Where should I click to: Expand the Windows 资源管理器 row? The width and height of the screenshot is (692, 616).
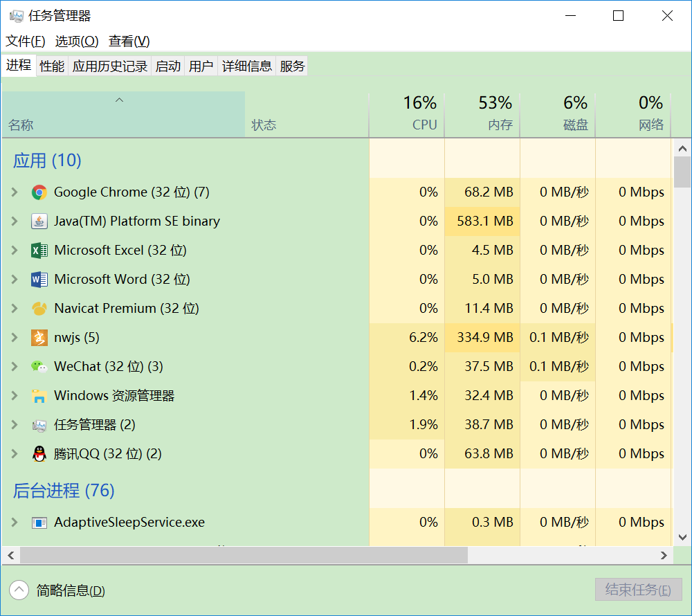tap(15, 396)
